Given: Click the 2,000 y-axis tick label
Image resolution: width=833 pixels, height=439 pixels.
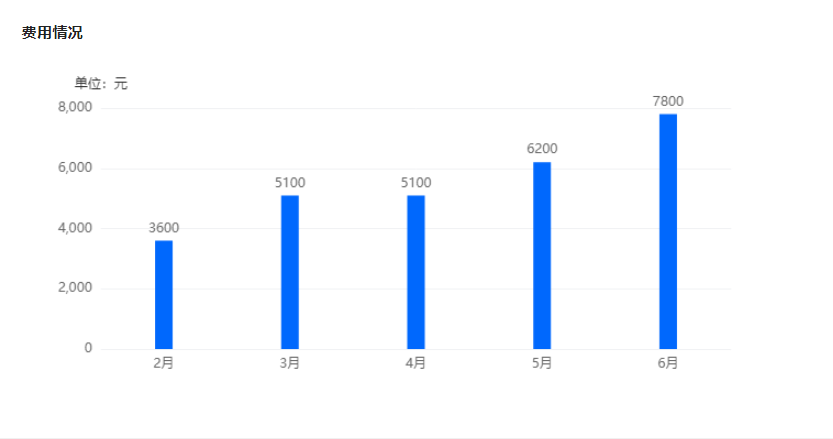Looking at the screenshot, I should [x=75, y=288].
